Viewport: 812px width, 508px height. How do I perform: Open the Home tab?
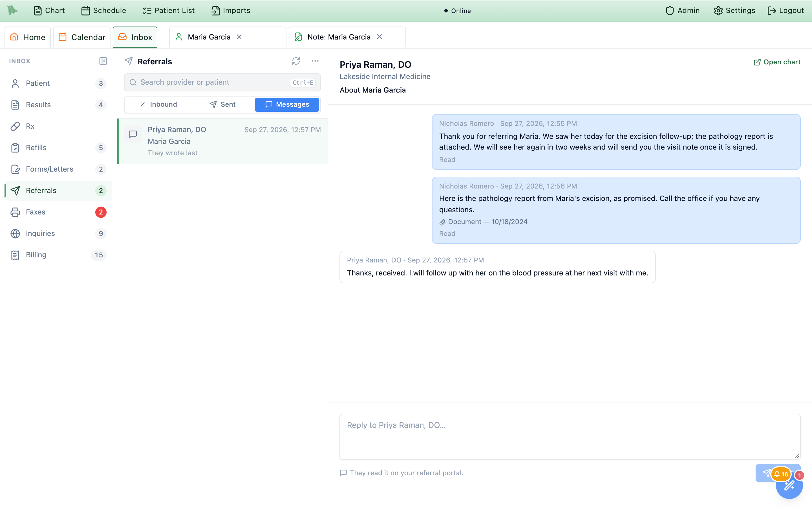point(28,37)
